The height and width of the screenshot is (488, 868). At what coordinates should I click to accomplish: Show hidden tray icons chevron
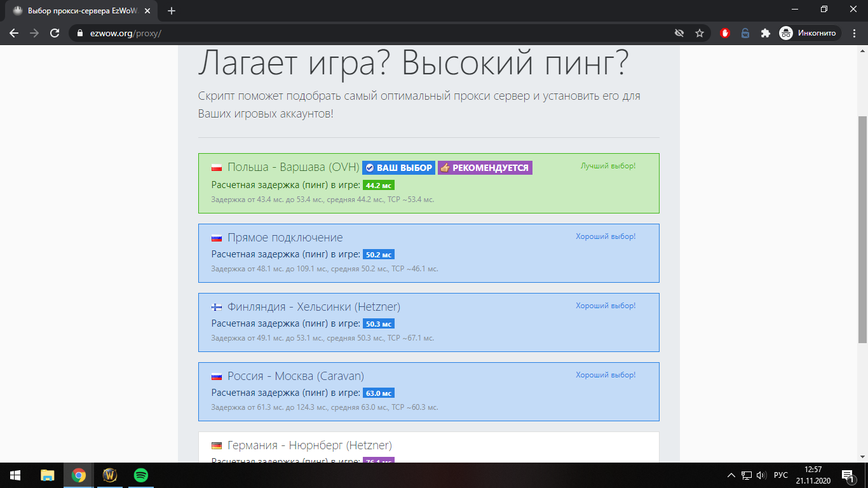pos(731,475)
